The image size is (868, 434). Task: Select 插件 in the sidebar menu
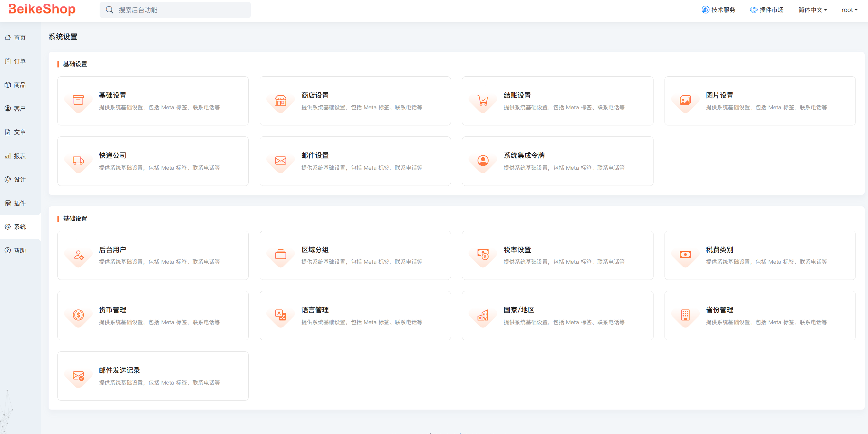[20, 203]
